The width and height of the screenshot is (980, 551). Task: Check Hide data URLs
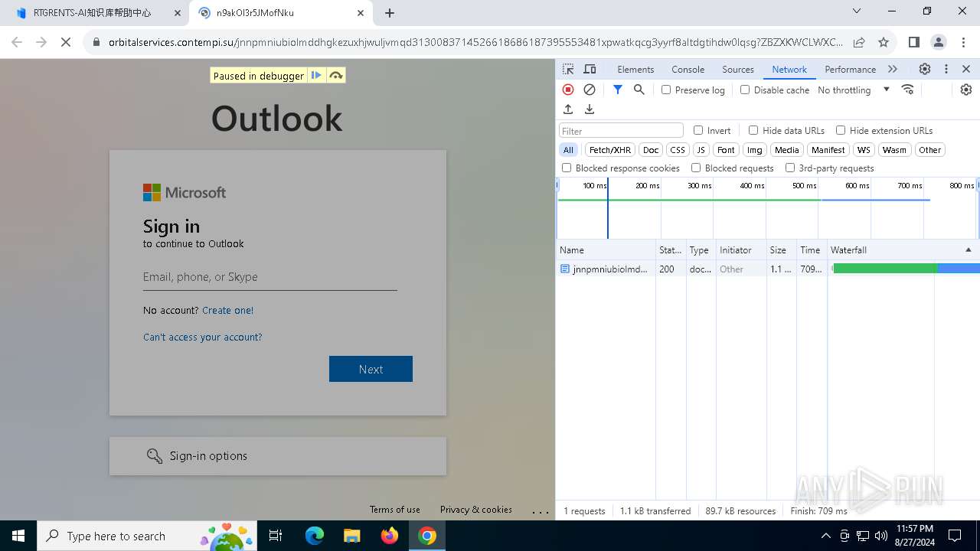(753, 130)
